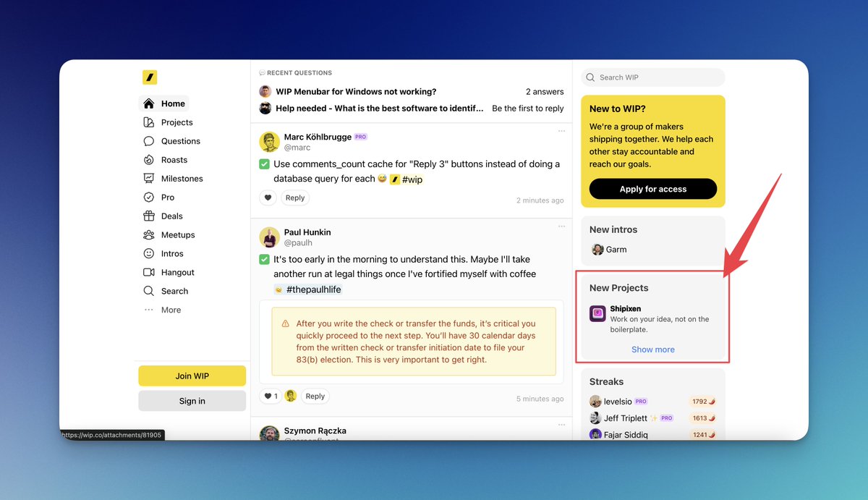Open Milestones in the sidebar
Screen dimensions: 868x500
coord(173,179)
